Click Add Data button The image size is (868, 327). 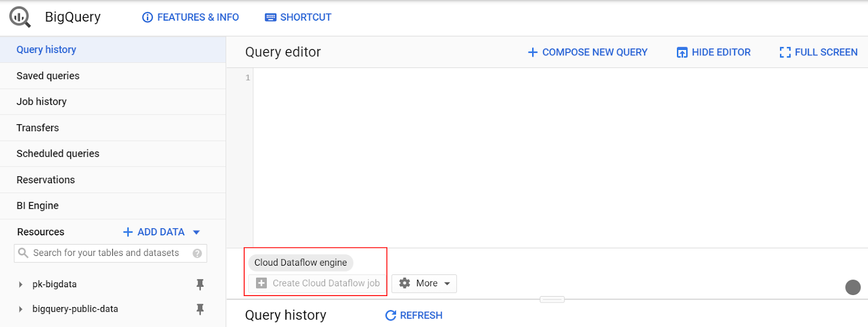click(x=154, y=232)
